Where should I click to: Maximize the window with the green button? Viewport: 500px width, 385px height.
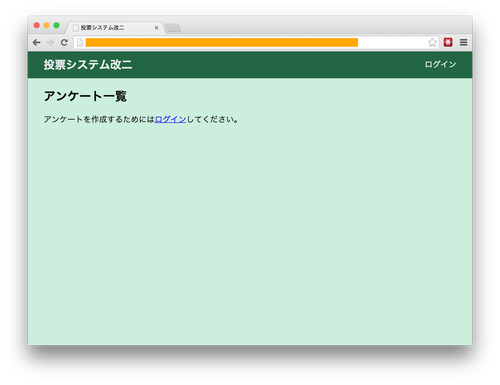(57, 25)
